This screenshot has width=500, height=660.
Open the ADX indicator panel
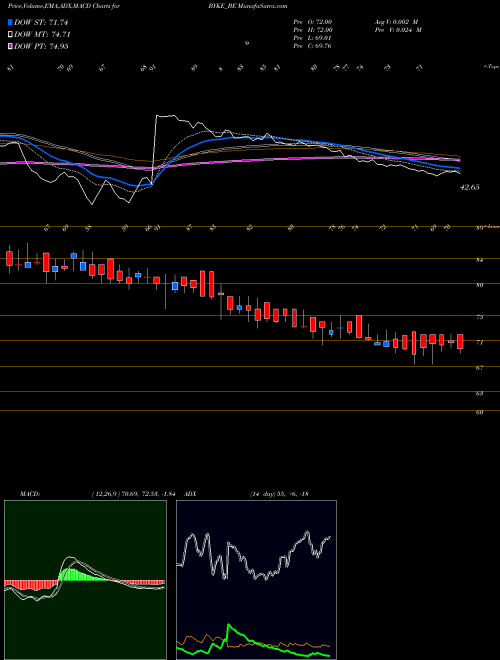tap(256, 580)
